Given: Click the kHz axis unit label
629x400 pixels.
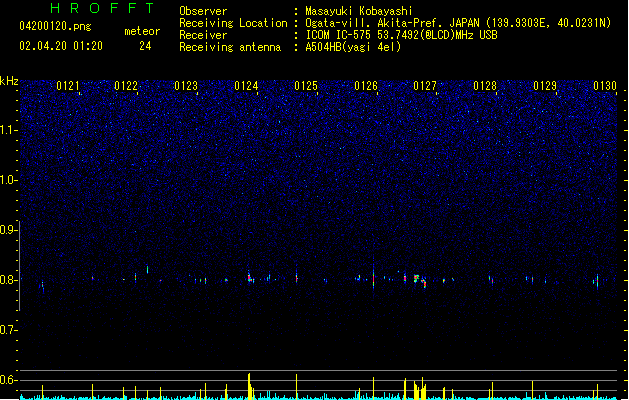Looking at the screenshot, I should 9,81.
